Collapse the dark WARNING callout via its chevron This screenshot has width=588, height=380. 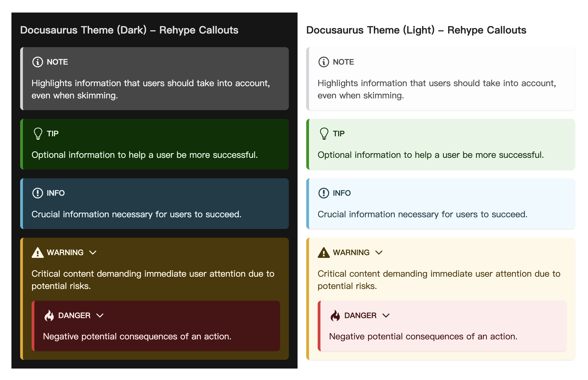coord(93,253)
